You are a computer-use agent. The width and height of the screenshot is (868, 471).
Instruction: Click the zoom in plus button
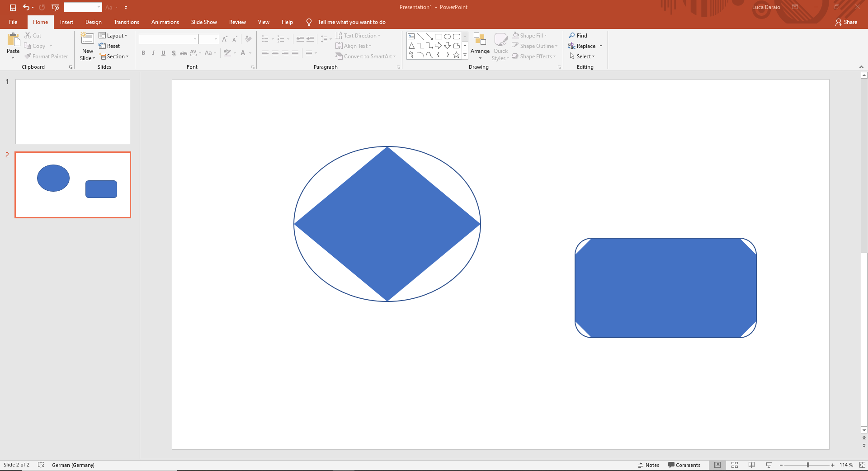[x=833, y=465]
